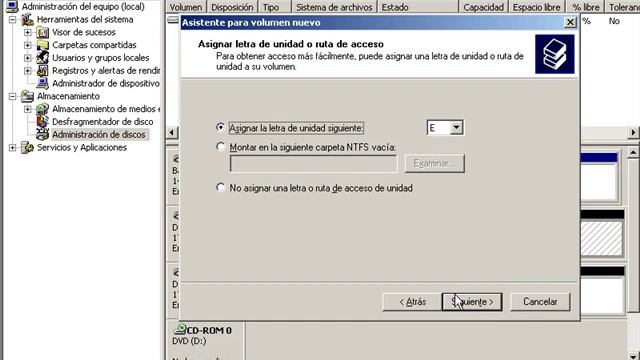
Task: Collapse Herramientas del sistema tree node
Action: point(13,19)
